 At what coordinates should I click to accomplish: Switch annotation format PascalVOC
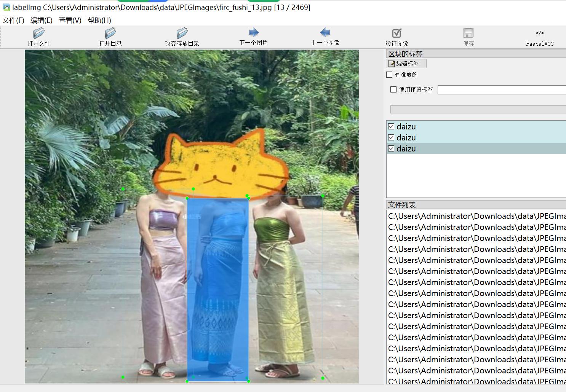click(x=540, y=38)
